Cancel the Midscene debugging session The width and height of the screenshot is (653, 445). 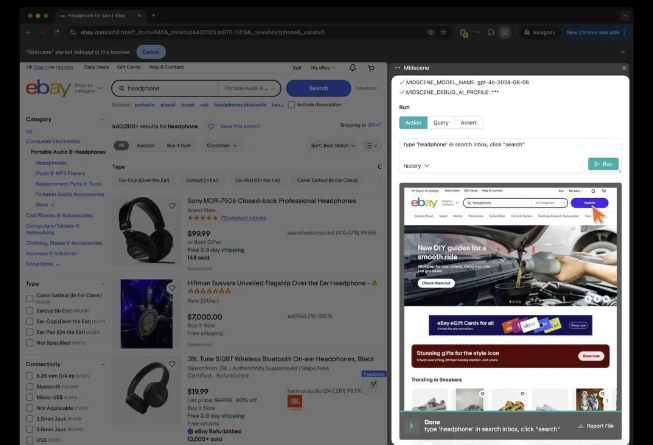151,52
